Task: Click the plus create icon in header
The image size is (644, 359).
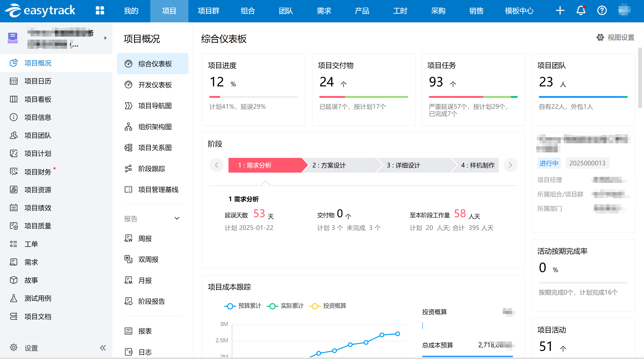Action: click(560, 11)
